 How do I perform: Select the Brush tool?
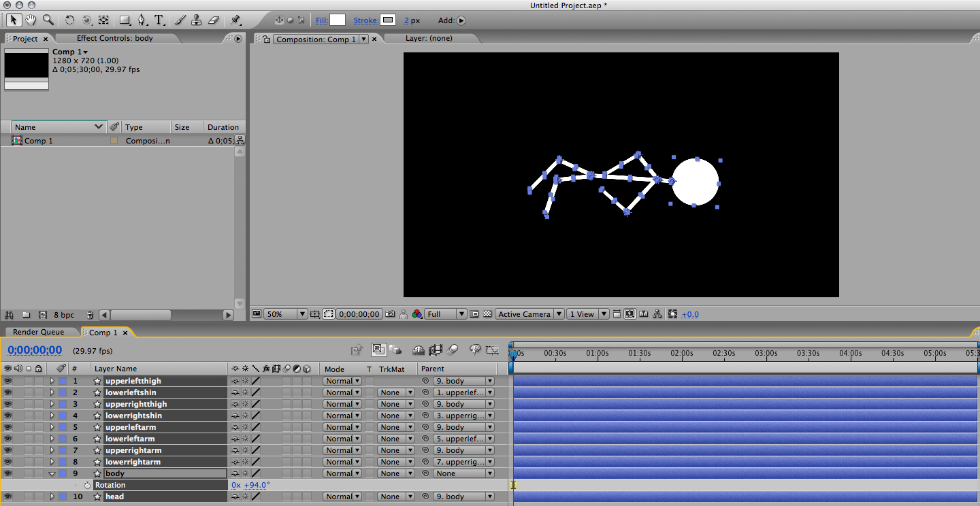[x=181, y=20]
